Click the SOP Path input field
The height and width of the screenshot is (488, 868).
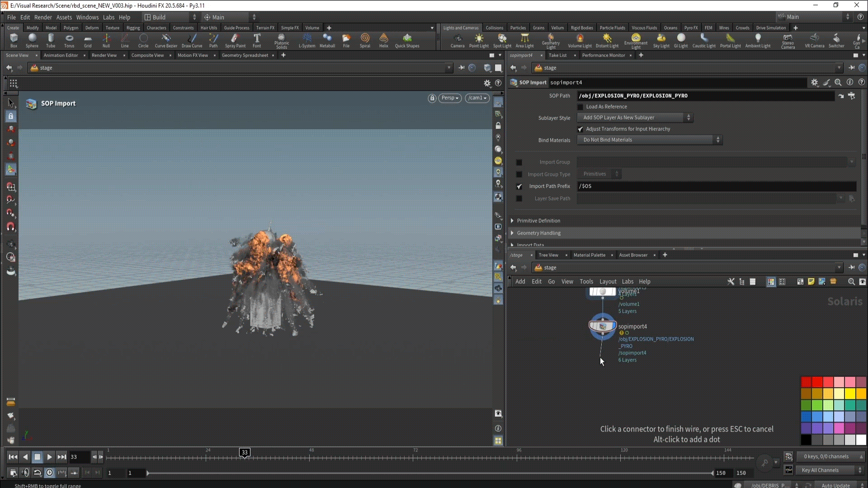[705, 96]
